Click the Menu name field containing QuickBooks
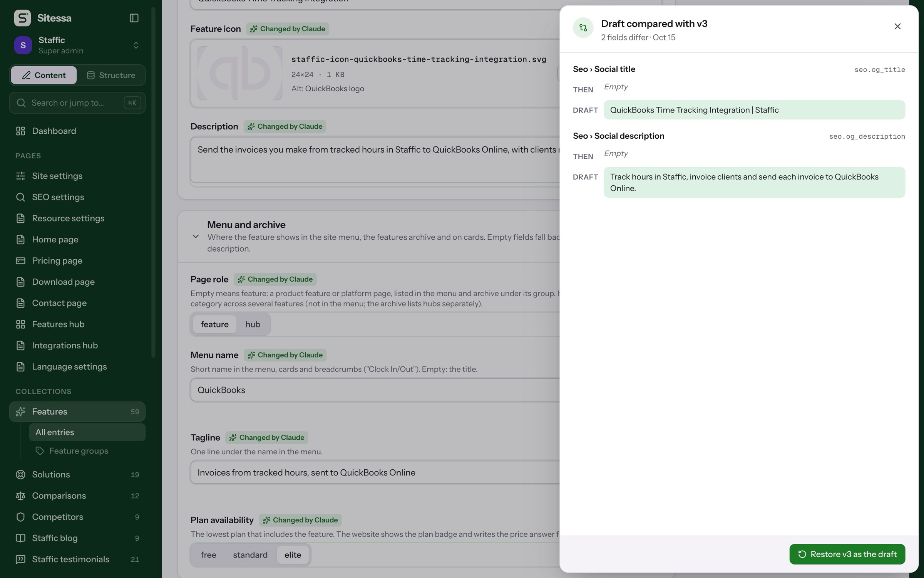 point(375,390)
